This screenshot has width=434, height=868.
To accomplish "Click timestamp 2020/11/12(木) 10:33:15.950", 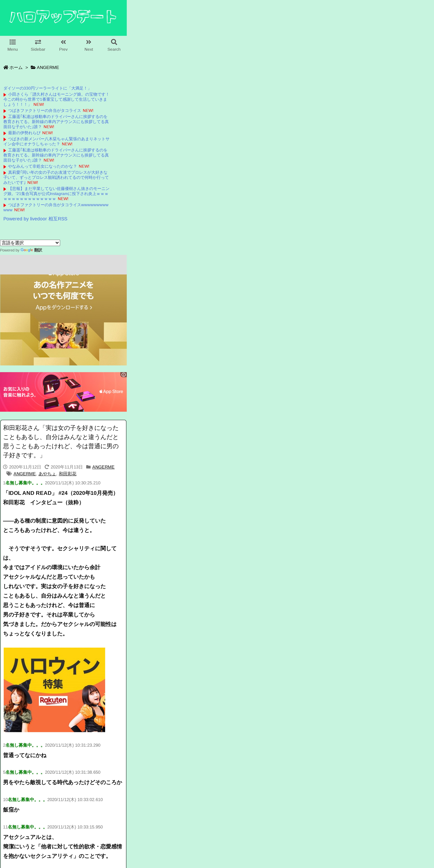I will (x=75, y=827).
